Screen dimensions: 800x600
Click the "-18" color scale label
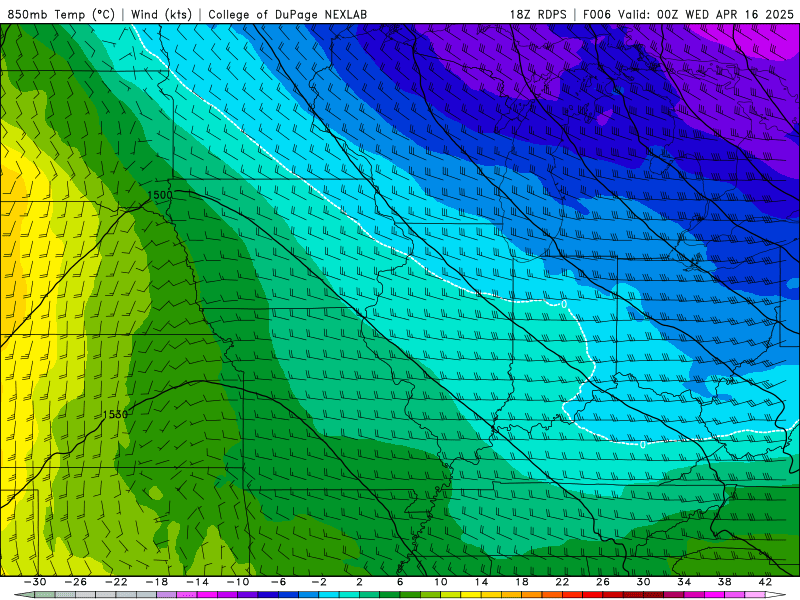(x=157, y=582)
